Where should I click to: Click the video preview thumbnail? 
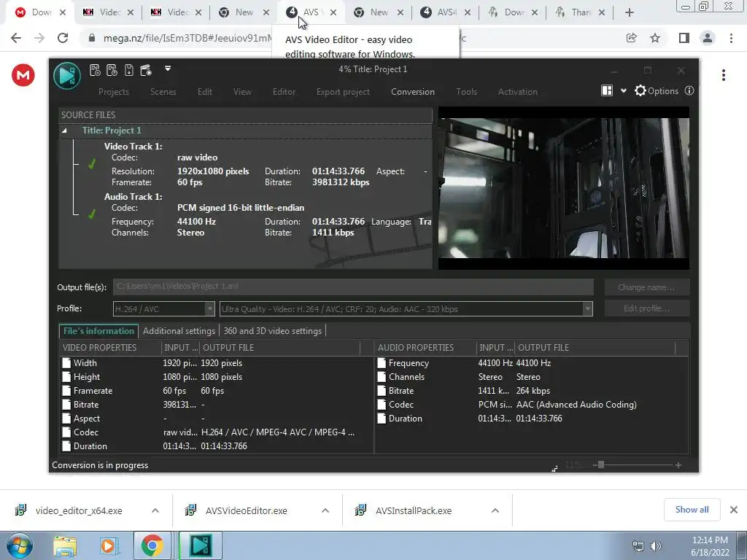tap(564, 188)
